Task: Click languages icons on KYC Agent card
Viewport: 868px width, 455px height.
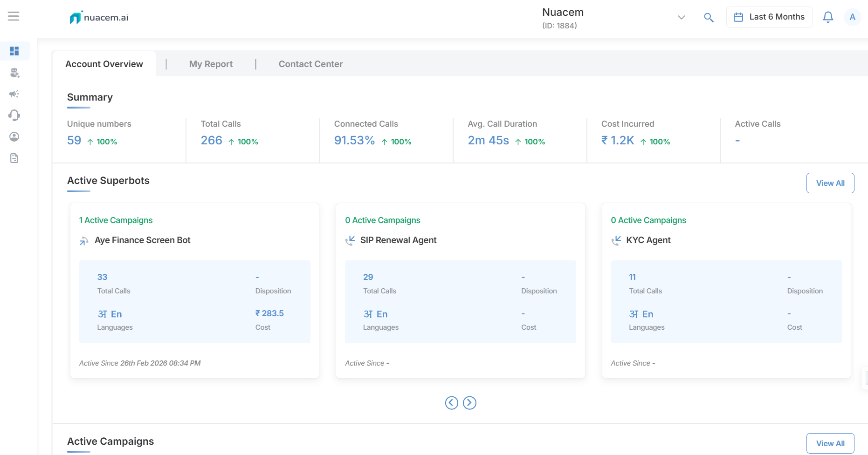Action: coord(641,314)
